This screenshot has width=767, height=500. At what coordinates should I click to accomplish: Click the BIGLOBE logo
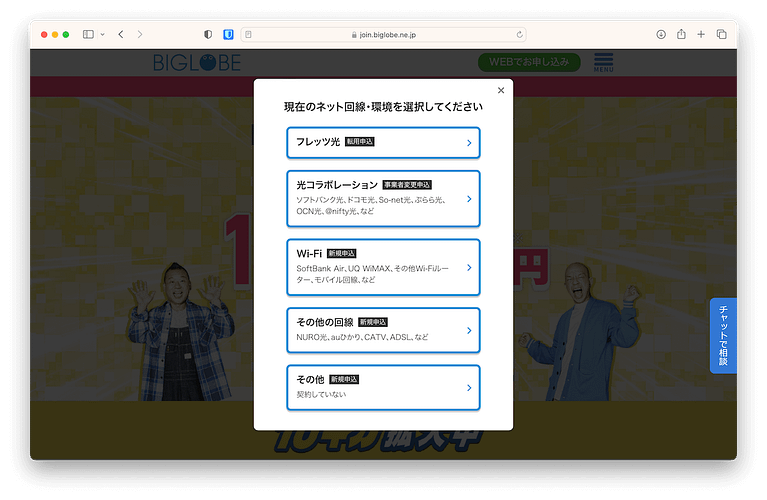pos(196,63)
